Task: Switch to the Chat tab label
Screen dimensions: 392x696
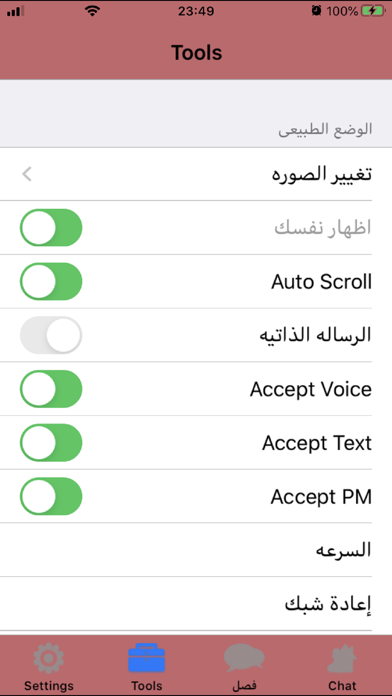Action: (x=342, y=685)
